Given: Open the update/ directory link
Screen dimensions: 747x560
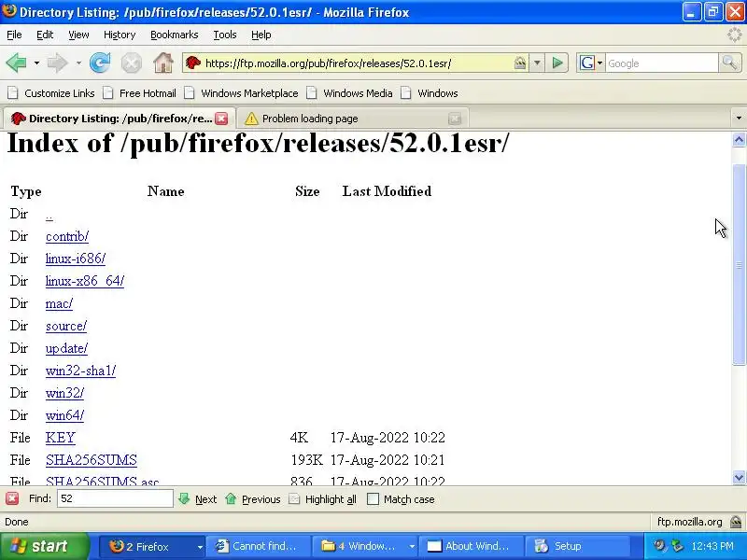Looking at the screenshot, I should point(66,348).
